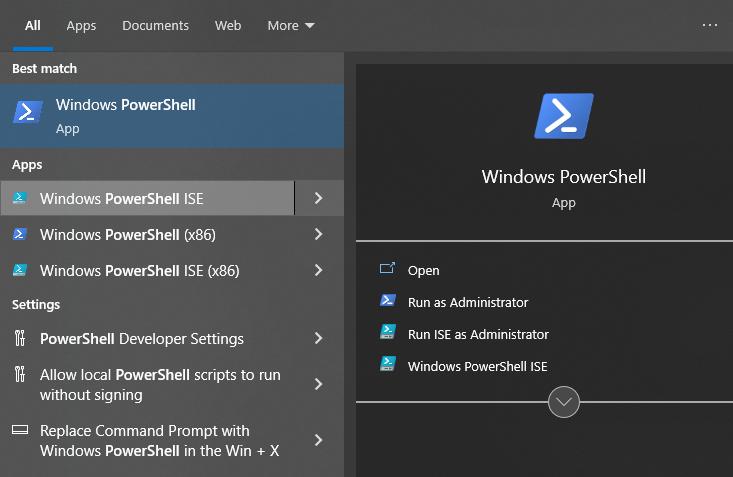Click the Windows PowerShell ISE (x86) icon
The width and height of the screenshot is (733, 477).
(20, 270)
